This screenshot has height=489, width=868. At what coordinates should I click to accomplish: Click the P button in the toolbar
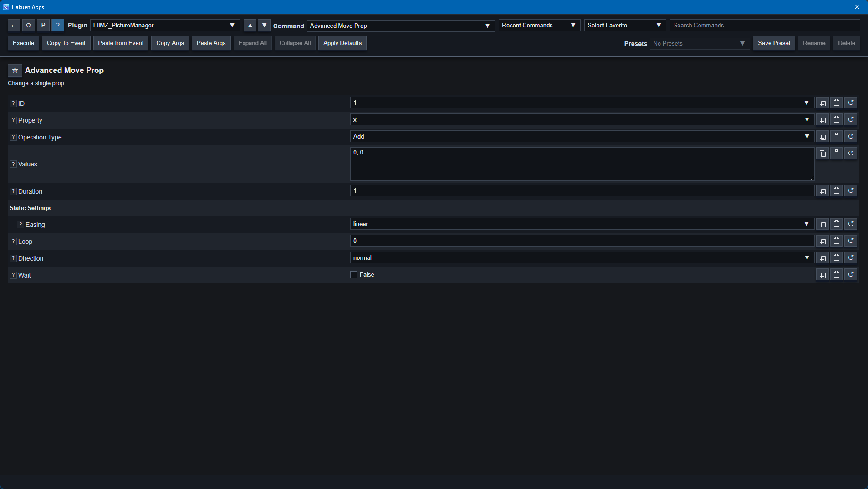(x=43, y=25)
